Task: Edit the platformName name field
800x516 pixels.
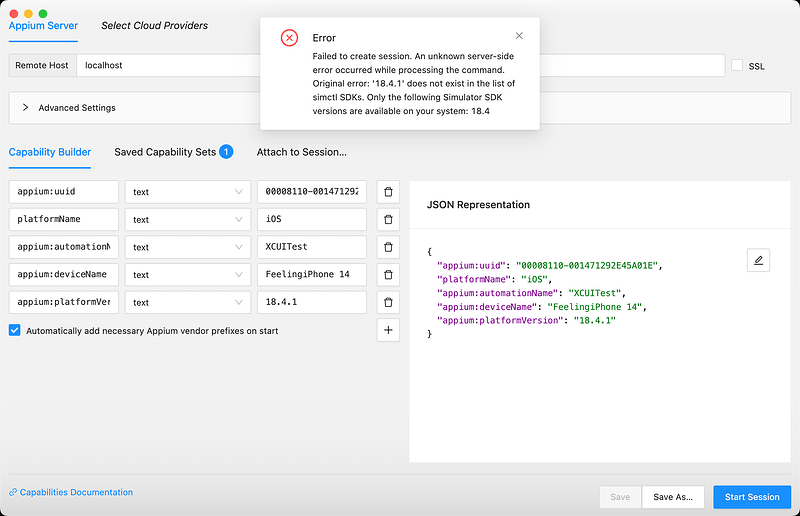Action: [x=64, y=219]
